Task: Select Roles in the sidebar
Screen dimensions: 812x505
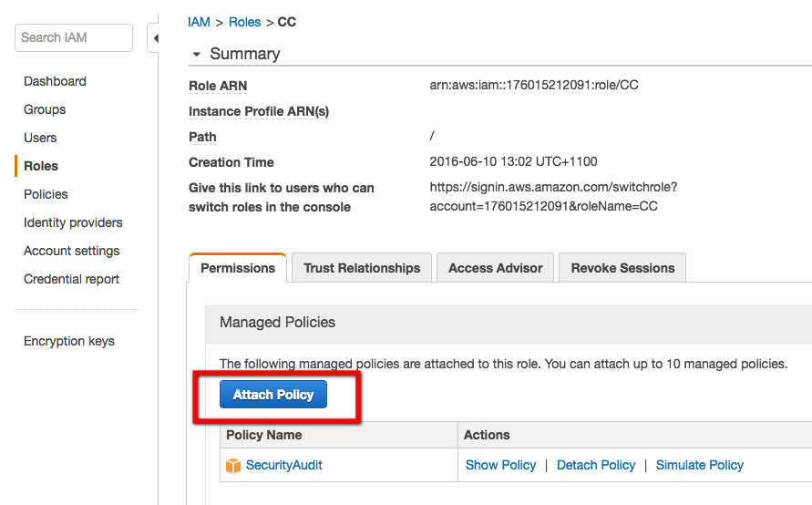Action: coord(41,166)
